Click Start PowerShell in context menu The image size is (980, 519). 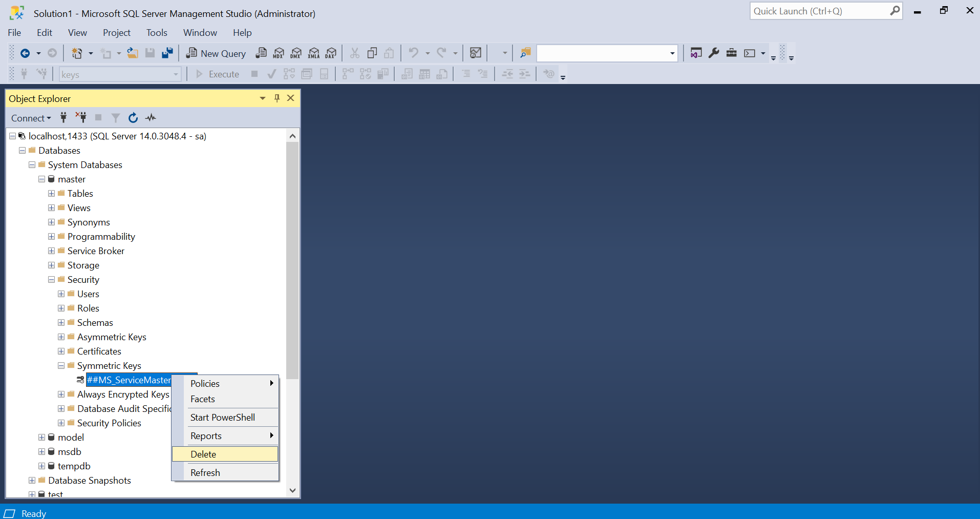(x=222, y=417)
